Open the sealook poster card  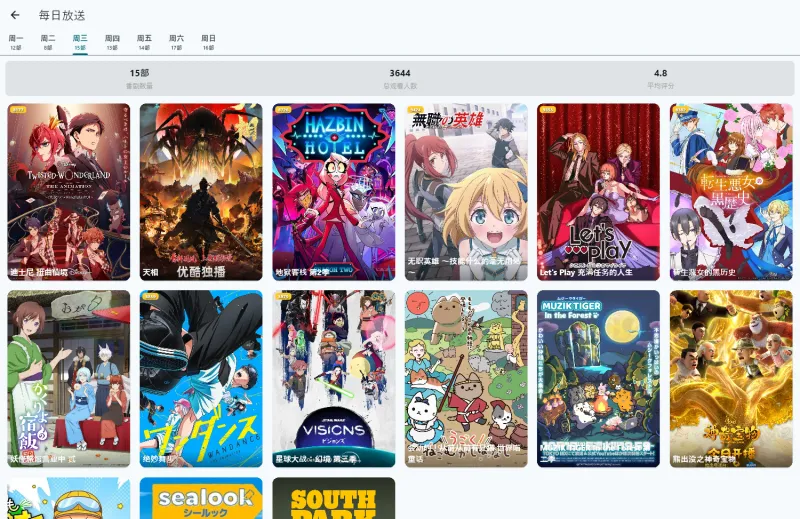point(201,498)
